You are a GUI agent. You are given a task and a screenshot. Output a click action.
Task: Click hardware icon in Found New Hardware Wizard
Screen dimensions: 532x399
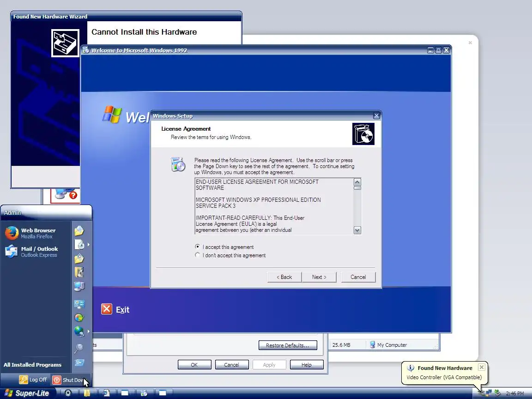pos(65,43)
